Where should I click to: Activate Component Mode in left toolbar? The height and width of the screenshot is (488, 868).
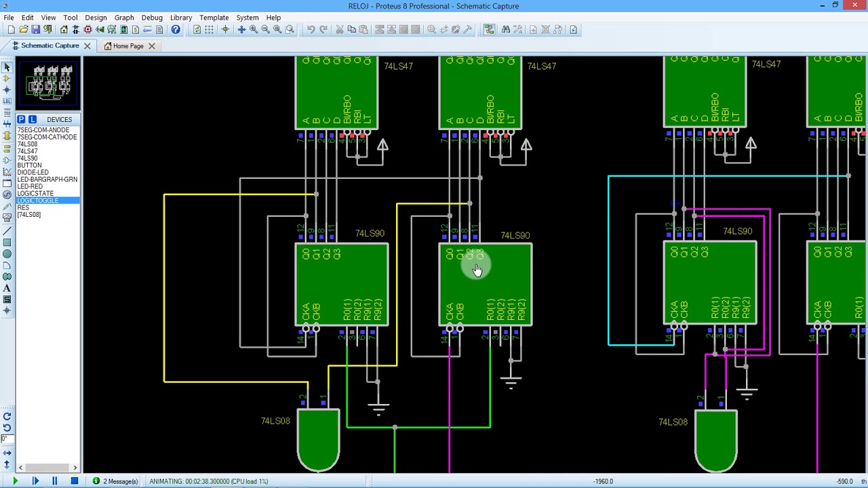7,79
